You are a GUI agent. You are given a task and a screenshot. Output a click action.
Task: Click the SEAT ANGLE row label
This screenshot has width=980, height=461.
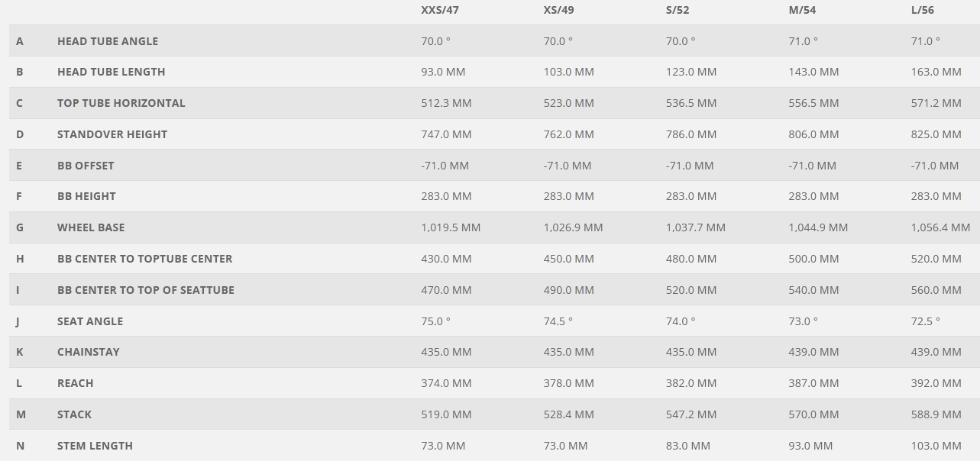[90, 321]
